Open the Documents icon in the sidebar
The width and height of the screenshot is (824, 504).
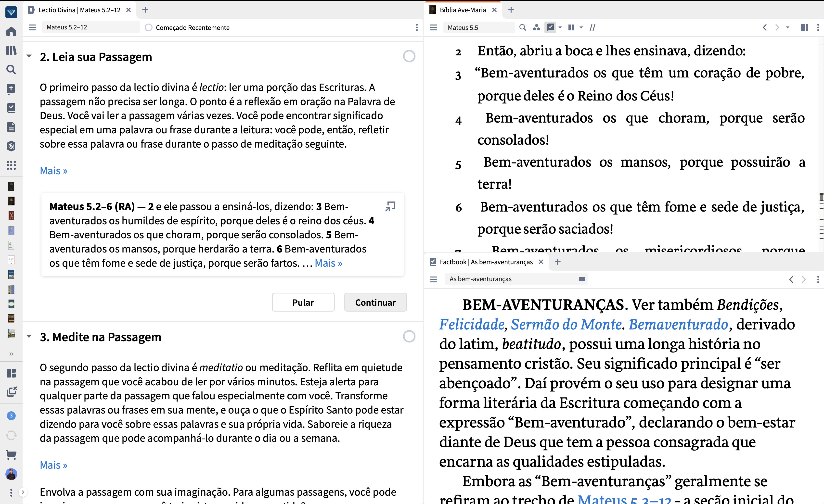point(11,127)
